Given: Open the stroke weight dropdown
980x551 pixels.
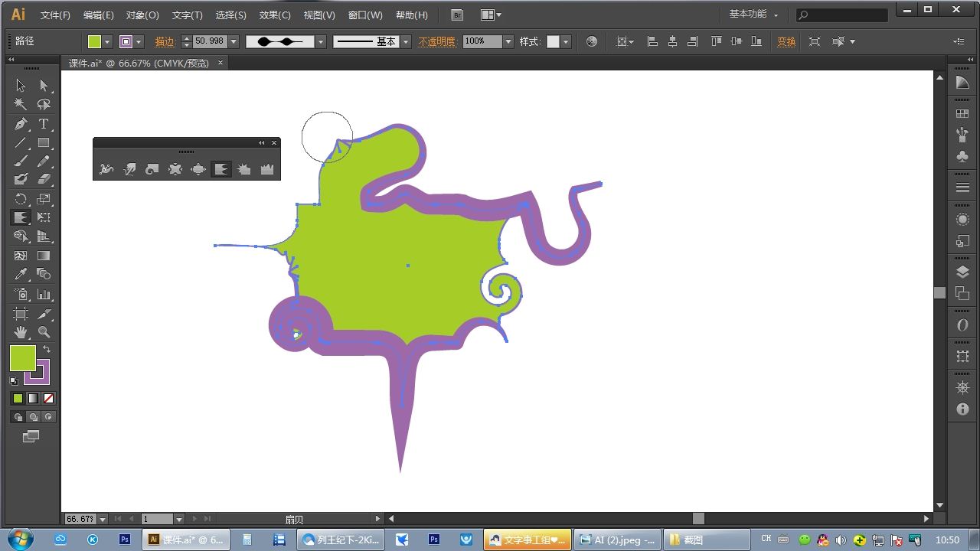Looking at the screenshot, I should (x=234, y=41).
